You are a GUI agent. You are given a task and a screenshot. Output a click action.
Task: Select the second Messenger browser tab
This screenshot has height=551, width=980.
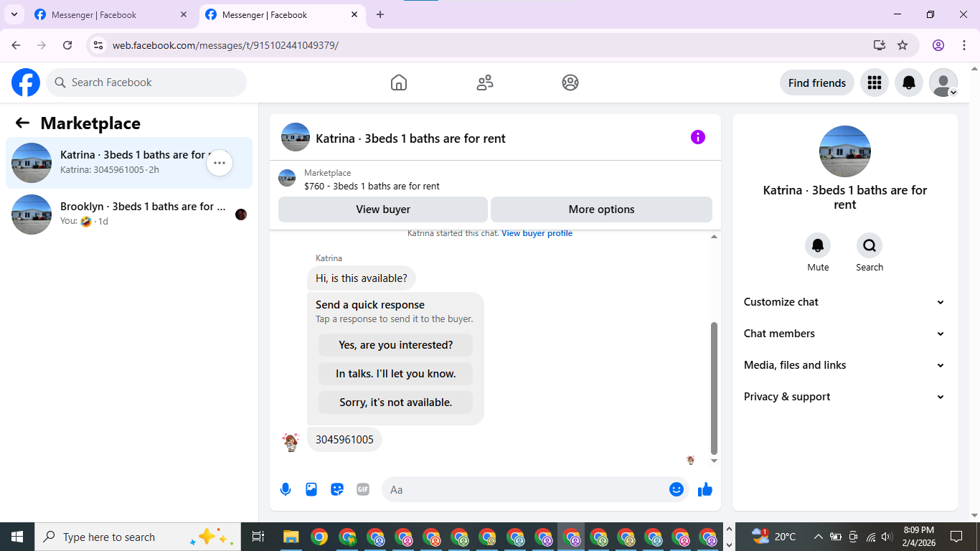point(282,14)
